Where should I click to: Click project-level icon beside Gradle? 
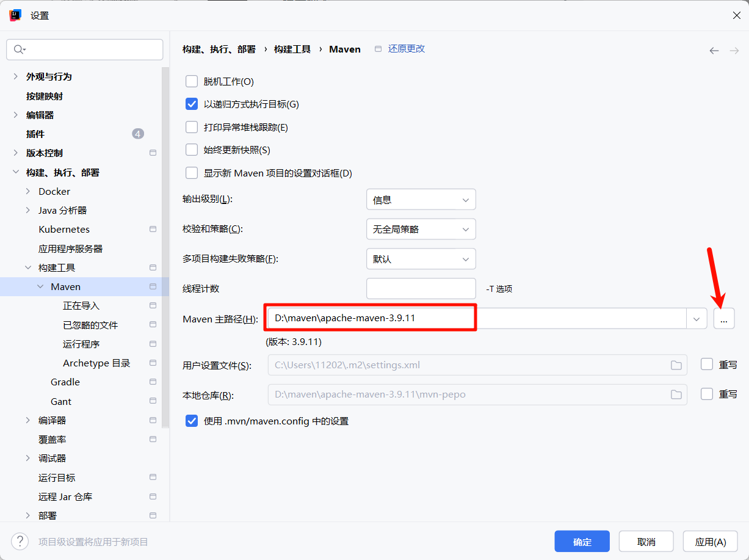[153, 382]
